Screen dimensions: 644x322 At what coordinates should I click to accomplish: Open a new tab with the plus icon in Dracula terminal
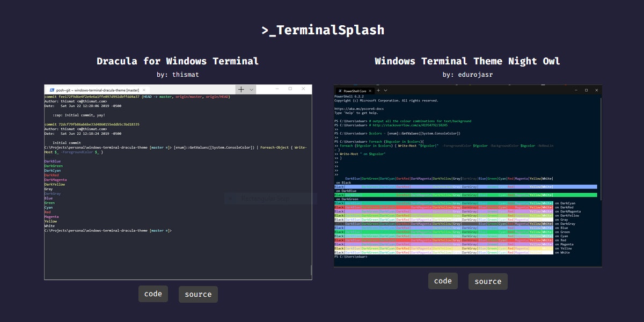[240, 89]
